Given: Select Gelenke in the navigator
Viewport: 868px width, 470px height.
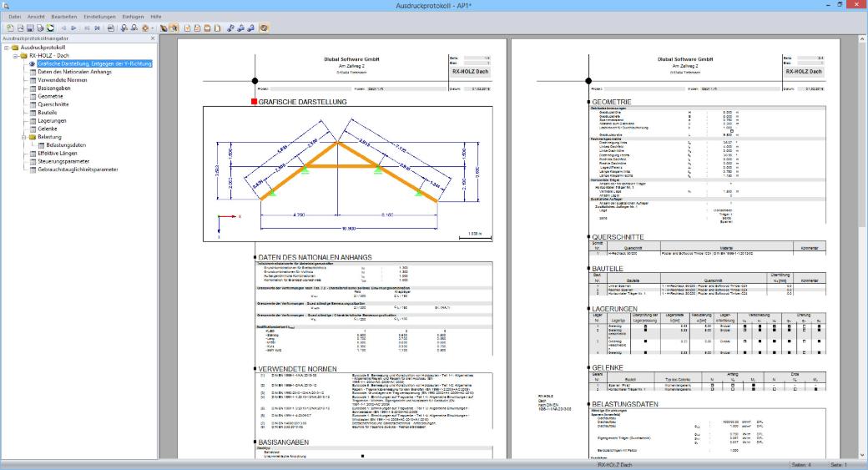Looking at the screenshot, I should point(48,129).
